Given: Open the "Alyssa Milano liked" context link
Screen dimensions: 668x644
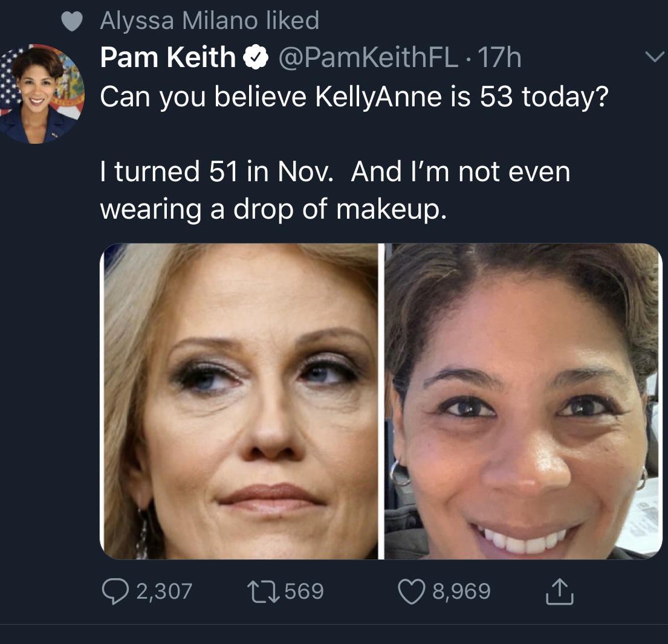Looking at the screenshot, I should click(209, 21).
